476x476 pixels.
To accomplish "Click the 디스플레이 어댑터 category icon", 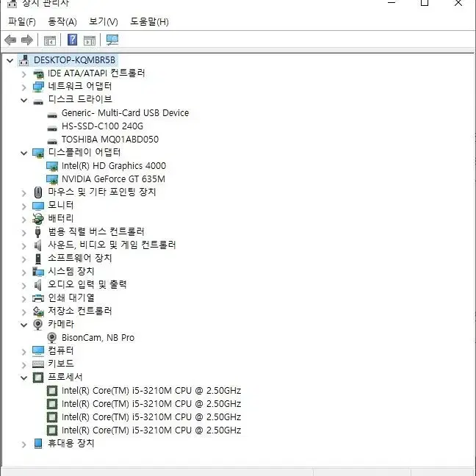I will point(38,153).
